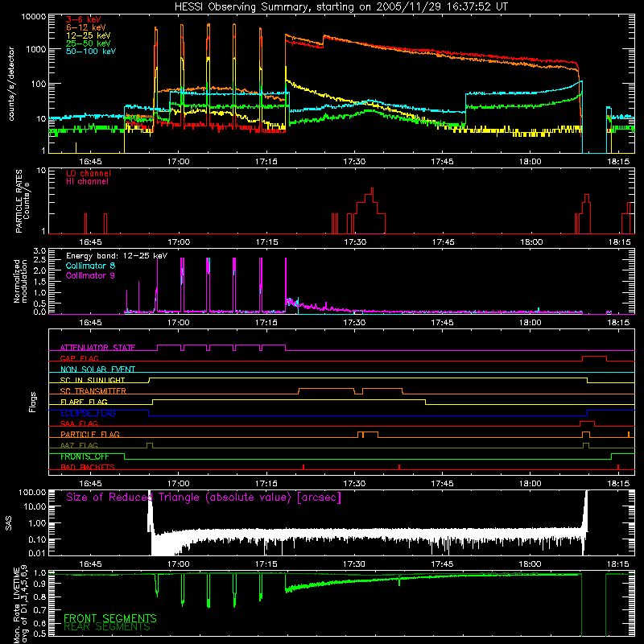The height and width of the screenshot is (644, 644).
Task: Click the vertical Flags axis label
Action: pyautogui.click(x=32, y=402)
